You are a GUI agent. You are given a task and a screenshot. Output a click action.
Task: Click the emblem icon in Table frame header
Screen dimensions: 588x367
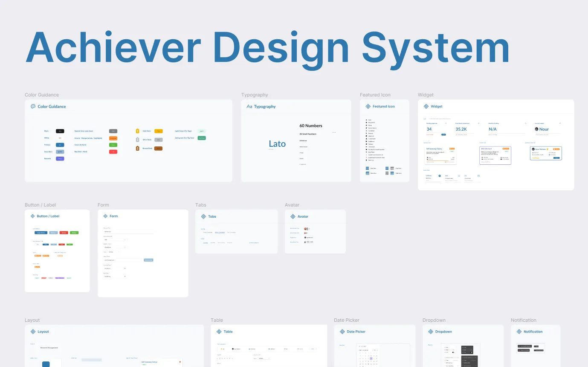tap(219, 332)
